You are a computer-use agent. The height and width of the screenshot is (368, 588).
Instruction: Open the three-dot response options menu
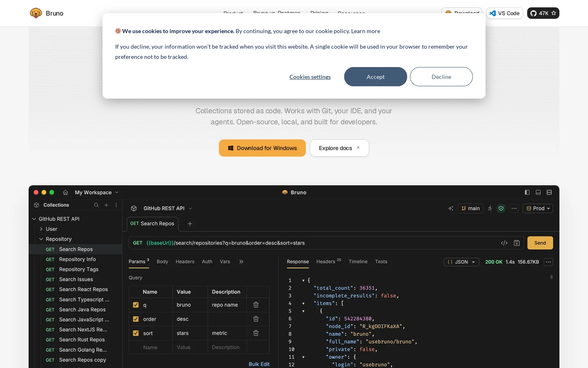click(x=548, y=262)
